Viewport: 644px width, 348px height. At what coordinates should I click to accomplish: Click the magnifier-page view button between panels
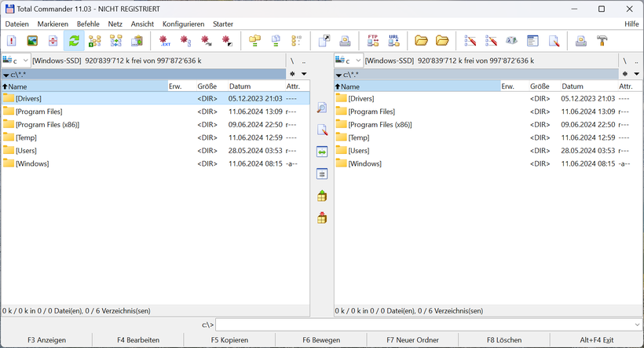[x=322, y=108]
